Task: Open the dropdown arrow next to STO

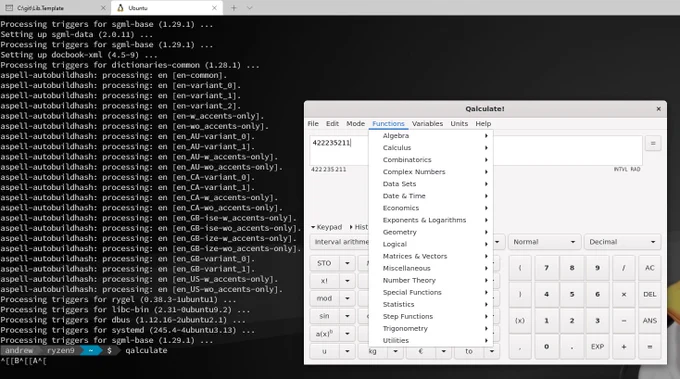Action: pos(347,263)
